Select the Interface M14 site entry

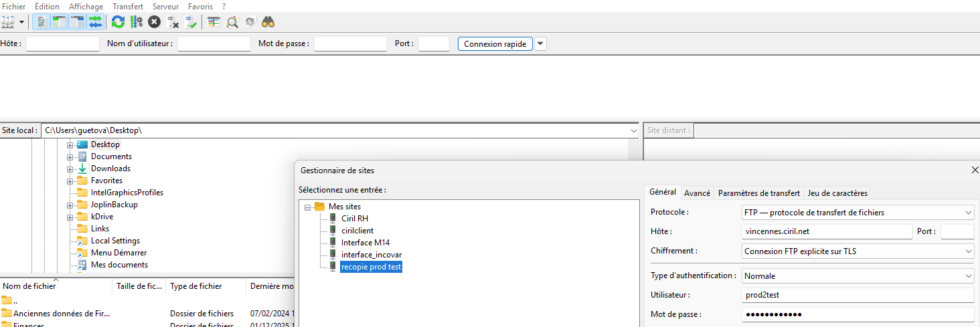pyautogui.click(x=365, y=243)
